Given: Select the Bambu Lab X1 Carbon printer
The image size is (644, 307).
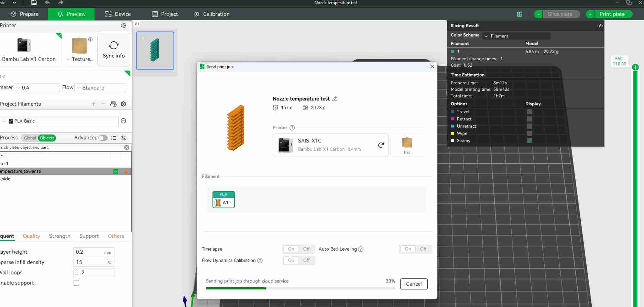Looking at the screenshot, I should pos(29,50).
